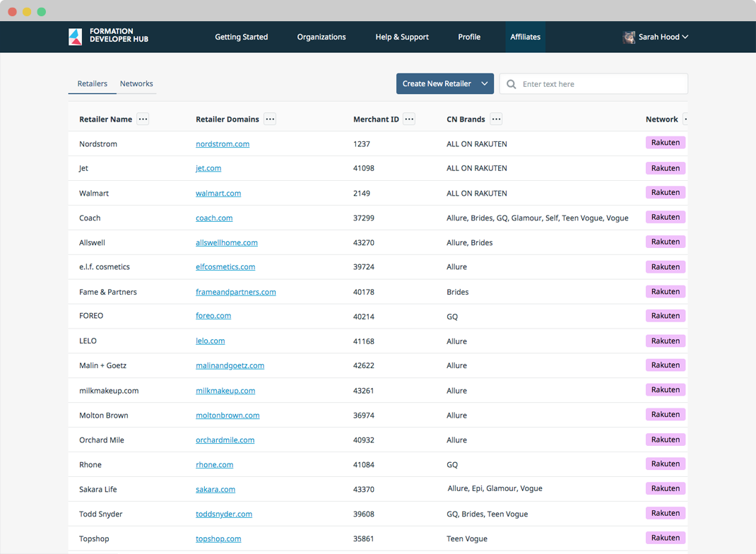Viewport: 756px width, 554px height.
Task: Open Retailer Domains column options ellipsis
Action: (x=270, y=119)
